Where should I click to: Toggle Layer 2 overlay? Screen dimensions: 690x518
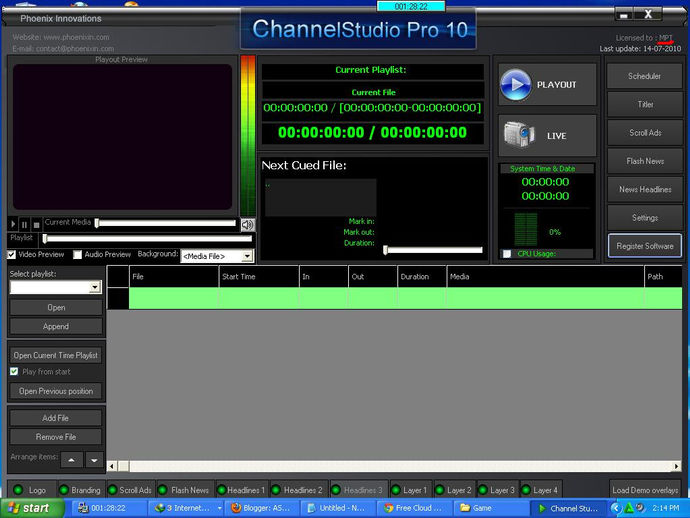point(439,490)
